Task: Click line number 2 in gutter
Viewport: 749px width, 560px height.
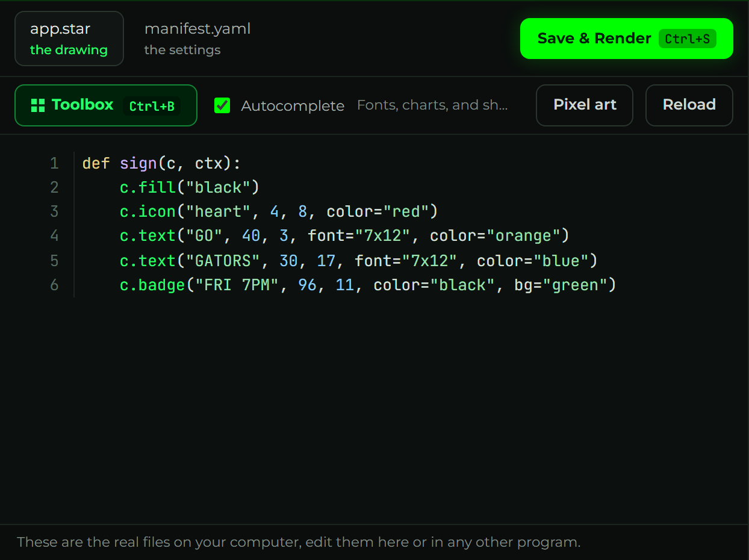Action: [54, 187]
